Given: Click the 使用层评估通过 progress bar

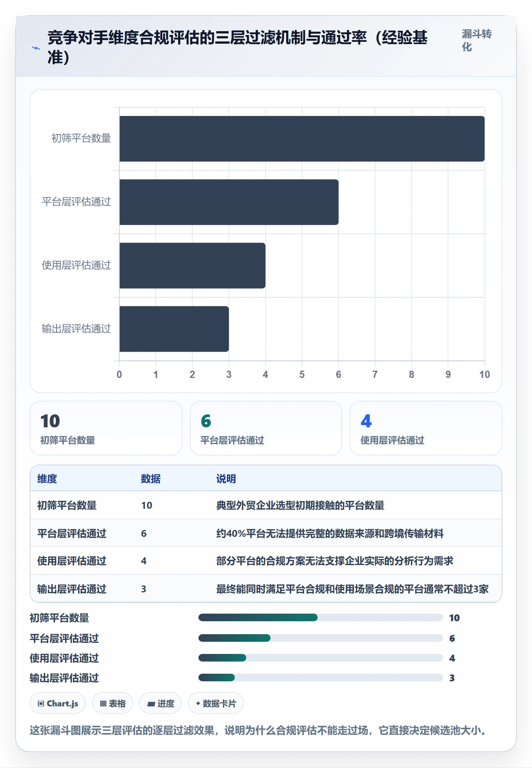Looking at the screenshot, I should pyautogui.click(x=320, y=658).
